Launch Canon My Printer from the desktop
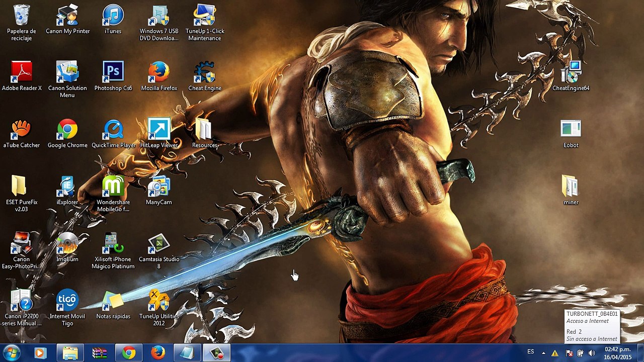The image size is (644, 362). (x=67, y=20)
